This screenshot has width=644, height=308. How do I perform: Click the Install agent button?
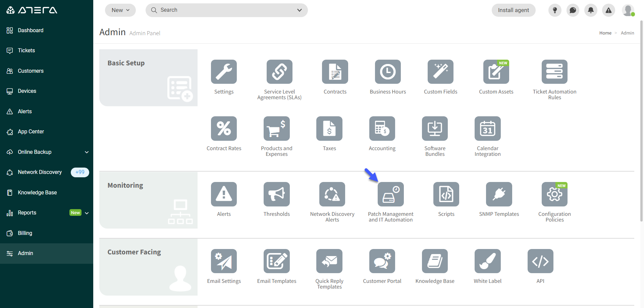point(513,10)
